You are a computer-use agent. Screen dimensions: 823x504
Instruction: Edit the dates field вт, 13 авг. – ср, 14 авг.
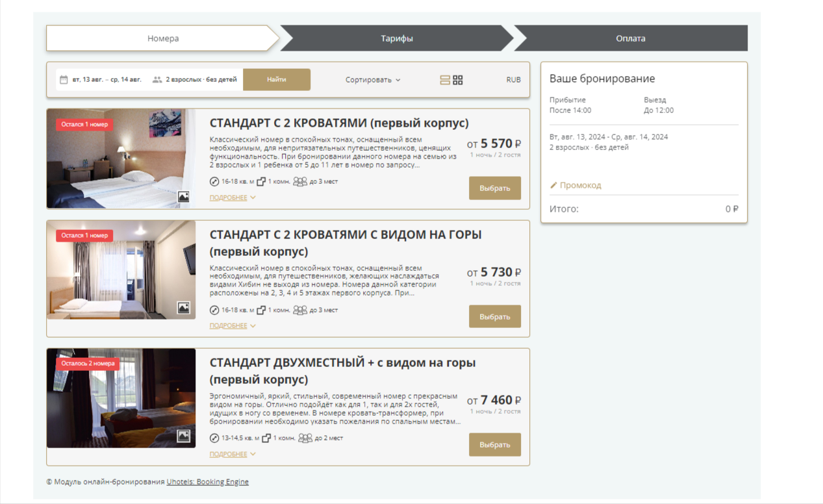pos(107,80)
